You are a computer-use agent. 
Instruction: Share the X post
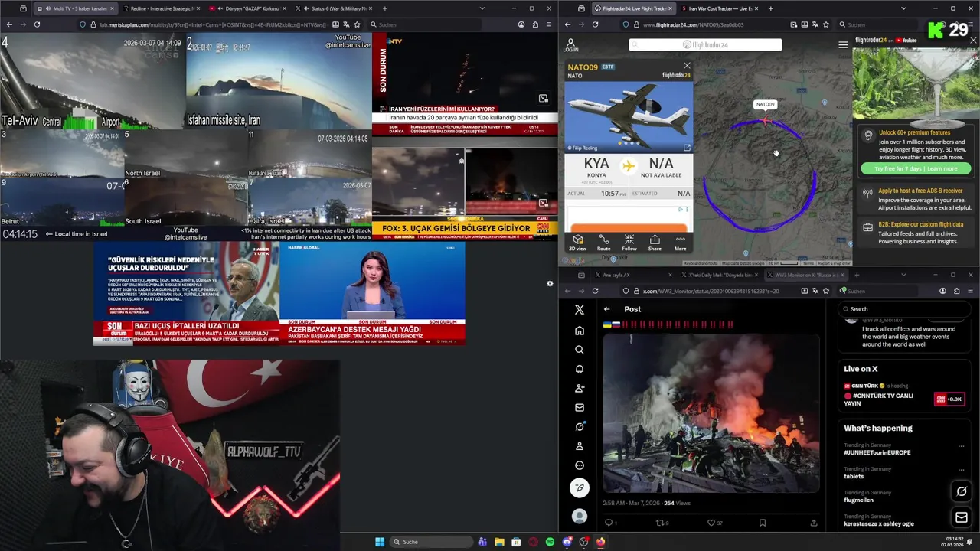(x=813, y=523)
